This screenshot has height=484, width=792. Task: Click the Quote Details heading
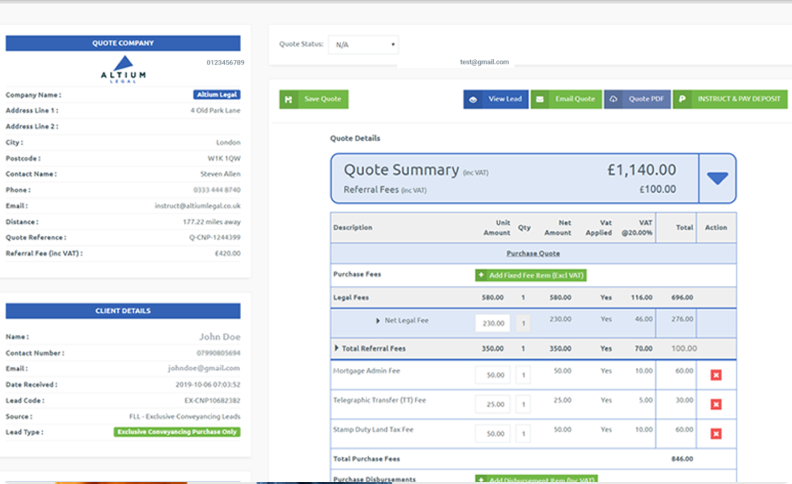click(x=355, y=138)
